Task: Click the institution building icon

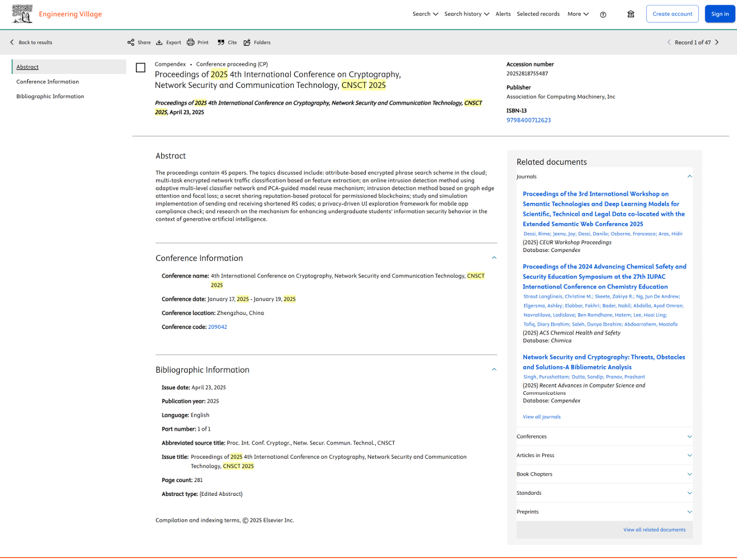Action: (631, 14)
